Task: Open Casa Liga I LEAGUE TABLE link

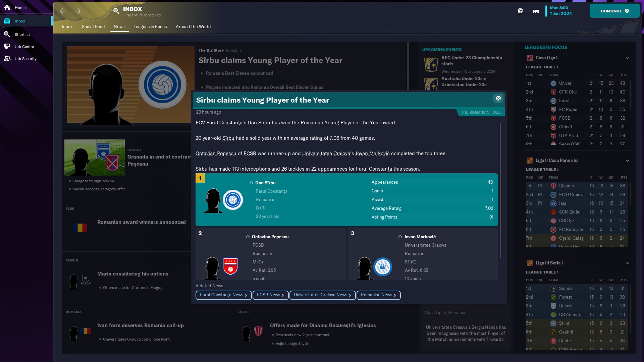Action: point(542,67)
